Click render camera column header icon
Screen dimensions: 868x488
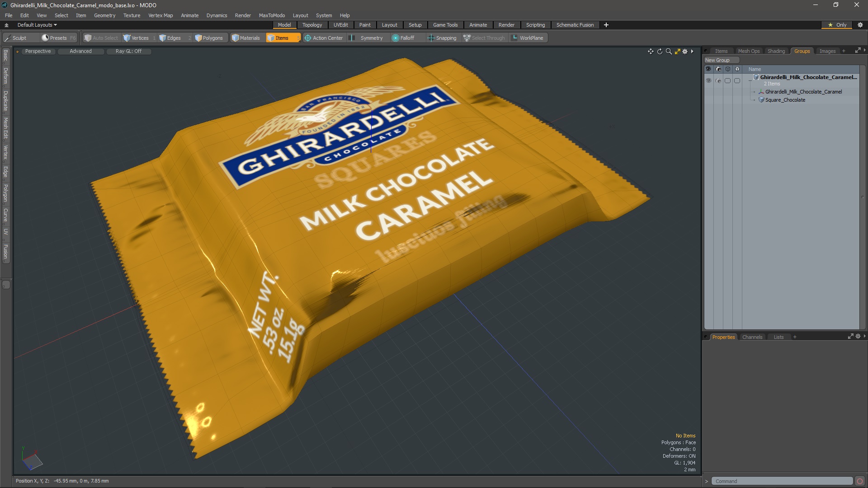[718, 69]
